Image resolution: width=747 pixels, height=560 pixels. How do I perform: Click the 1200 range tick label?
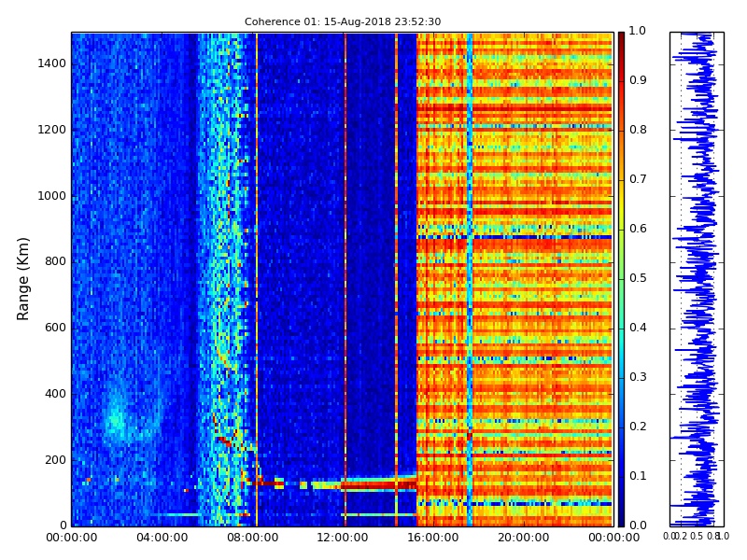(x=52, y=130)
